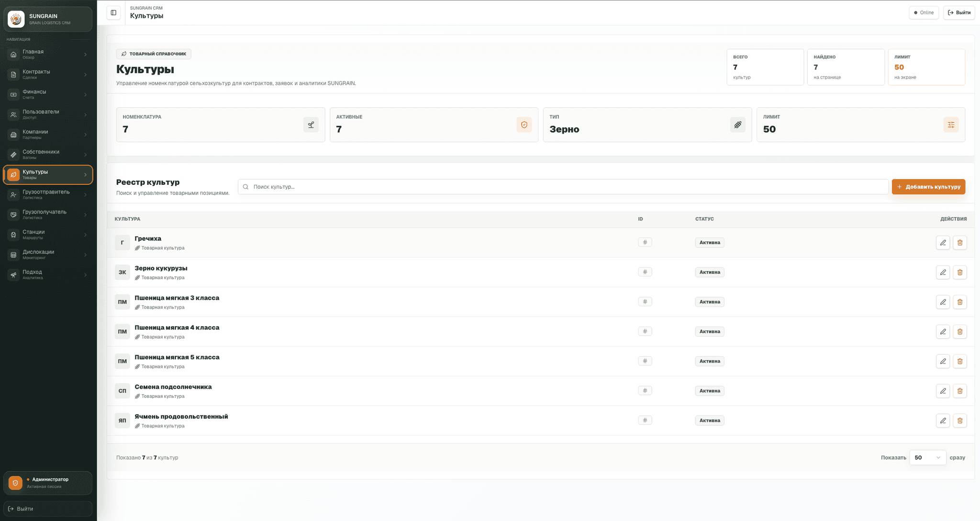
Task: Click the Online status indicator
Action: (924, 13)
